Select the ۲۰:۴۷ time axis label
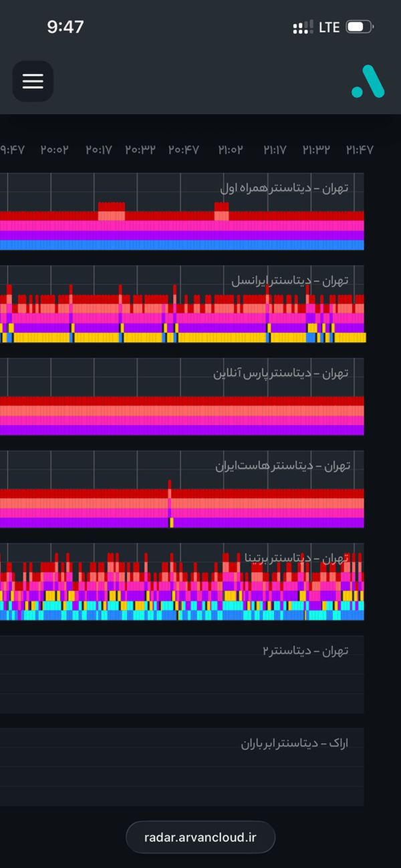The height and width of the screenshot is (868, 401). (x=184, y=150)
